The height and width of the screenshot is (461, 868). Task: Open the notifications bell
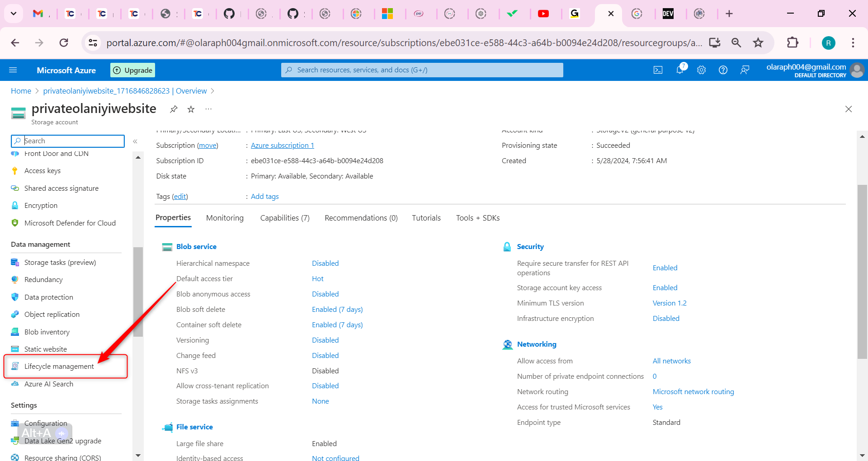tap(679, 70)
